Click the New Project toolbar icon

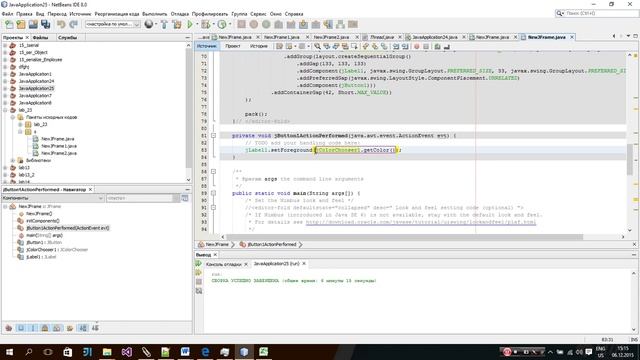click(x=21, y=24)
